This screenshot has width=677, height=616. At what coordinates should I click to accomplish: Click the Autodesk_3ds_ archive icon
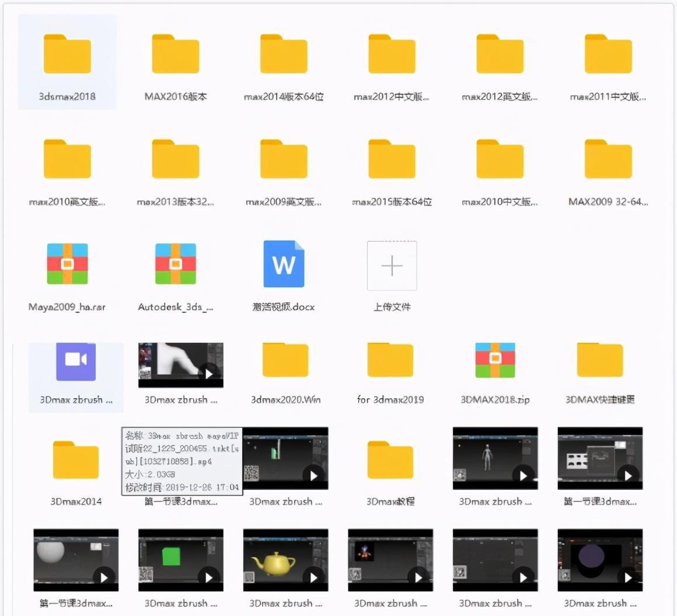coord(176,263)
